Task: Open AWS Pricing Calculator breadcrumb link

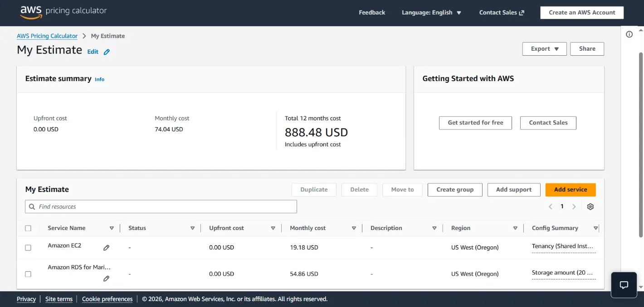Action: [47, 36]
